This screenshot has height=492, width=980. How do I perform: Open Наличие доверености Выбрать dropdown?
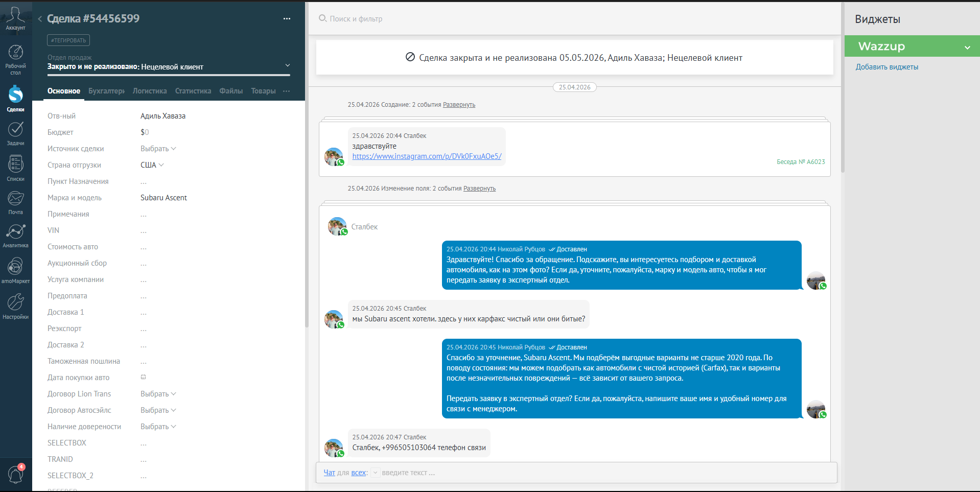(158, 427)
